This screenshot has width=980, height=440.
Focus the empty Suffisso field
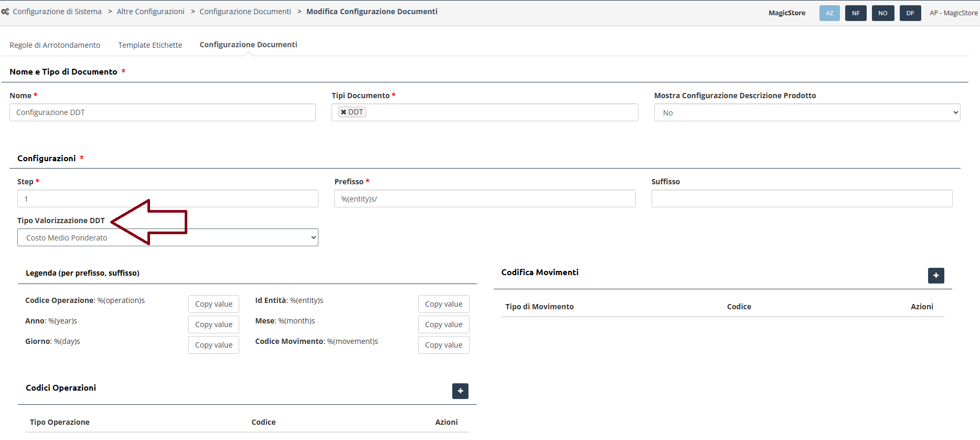pyautogui.click(x=802, y=198)
